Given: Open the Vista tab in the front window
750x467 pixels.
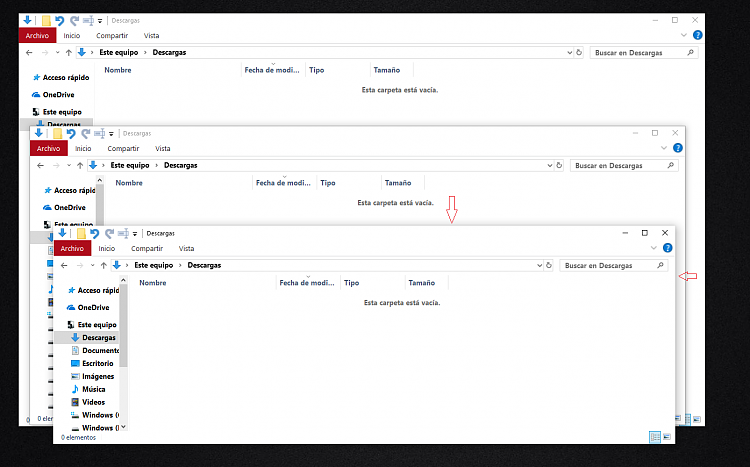Looking at the screenshot, I should click(187, 248).
